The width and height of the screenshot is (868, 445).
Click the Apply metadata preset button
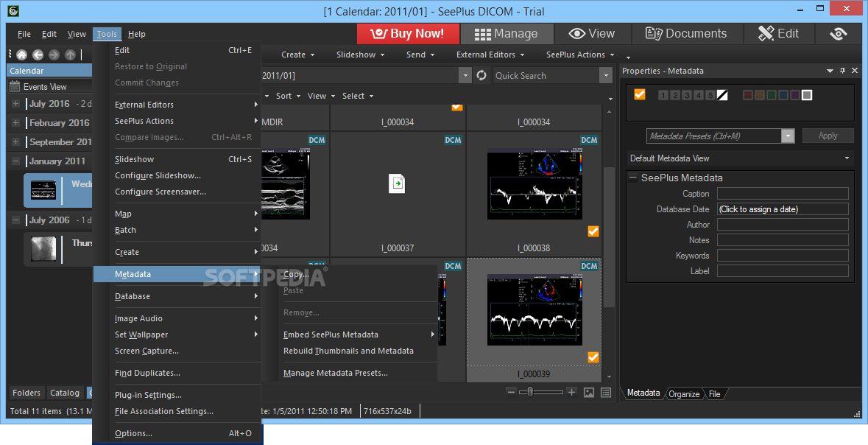coord(828,136)
